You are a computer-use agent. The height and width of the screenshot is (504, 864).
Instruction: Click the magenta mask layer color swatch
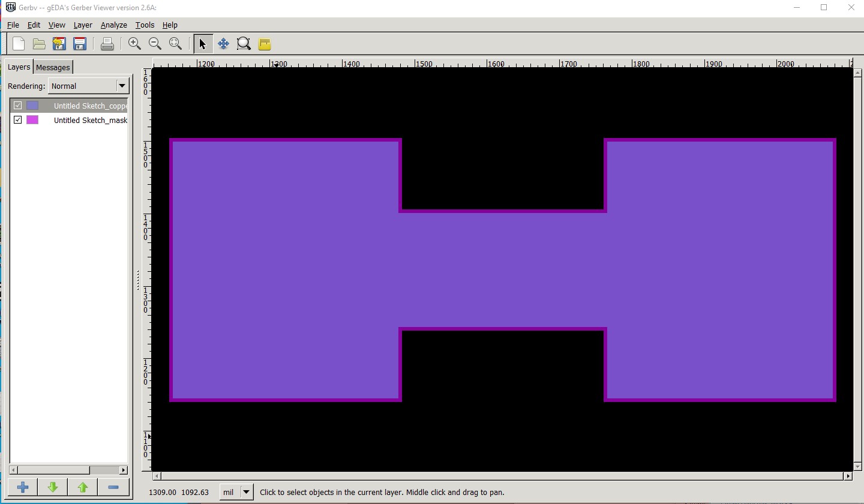tap(32, 120)
